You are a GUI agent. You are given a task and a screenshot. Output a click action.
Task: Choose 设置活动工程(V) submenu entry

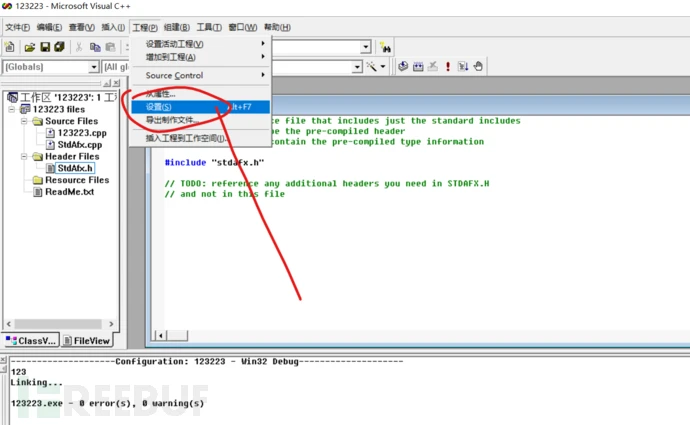pos(201,44)
